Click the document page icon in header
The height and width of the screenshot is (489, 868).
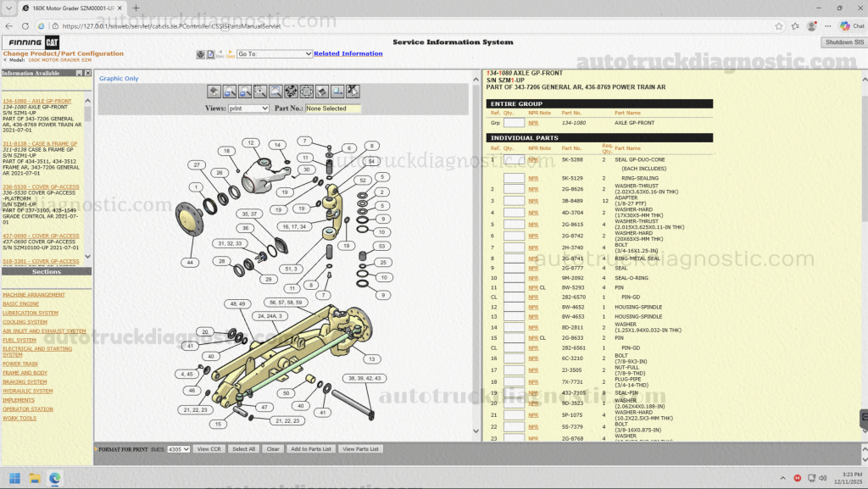[x=211, y=54]
